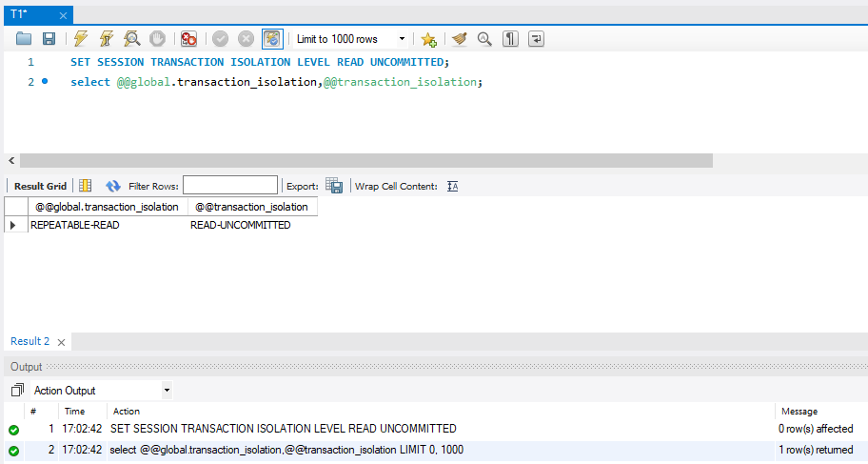Execute statement under cursor lightning icon
Viewport: 868px width, 464px height.
point(107,39)
